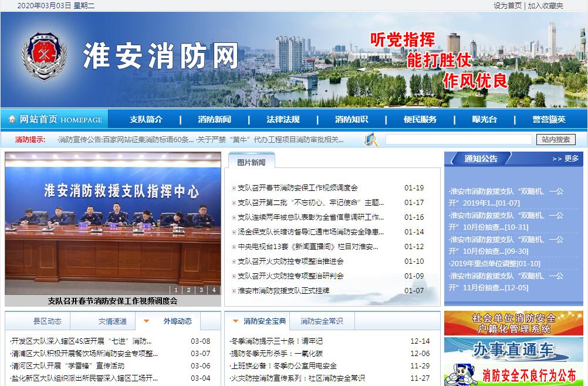
Task: Expand more notices via 更多 link
Action: tap(566, 159)
